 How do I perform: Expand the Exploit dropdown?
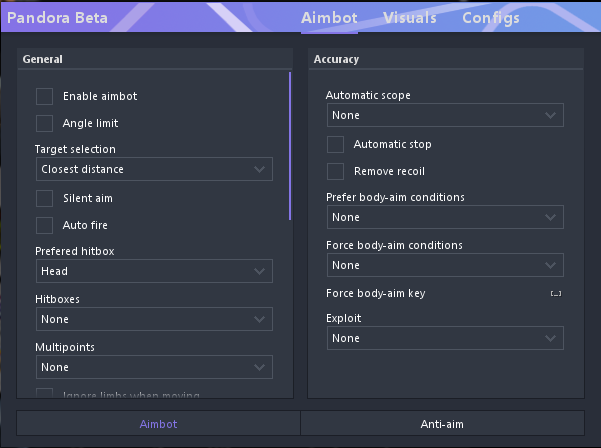(x=445, y=338)
